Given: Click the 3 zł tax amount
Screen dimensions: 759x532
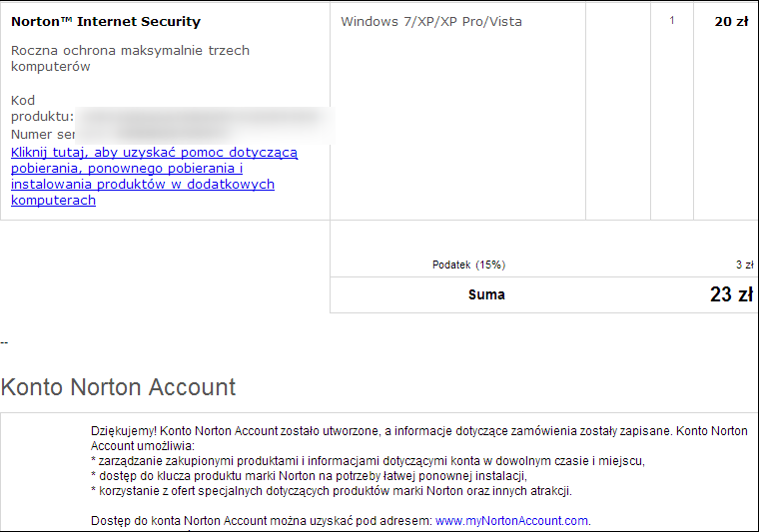Looking at the screenshot, I should pyautogui.click(x=744, y=266).
